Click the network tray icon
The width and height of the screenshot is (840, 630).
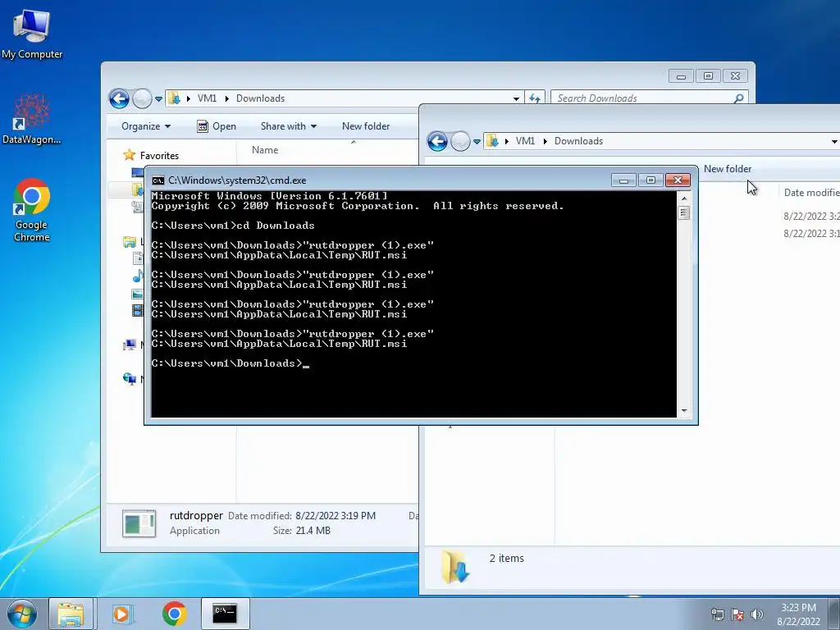tap(717, 614)
